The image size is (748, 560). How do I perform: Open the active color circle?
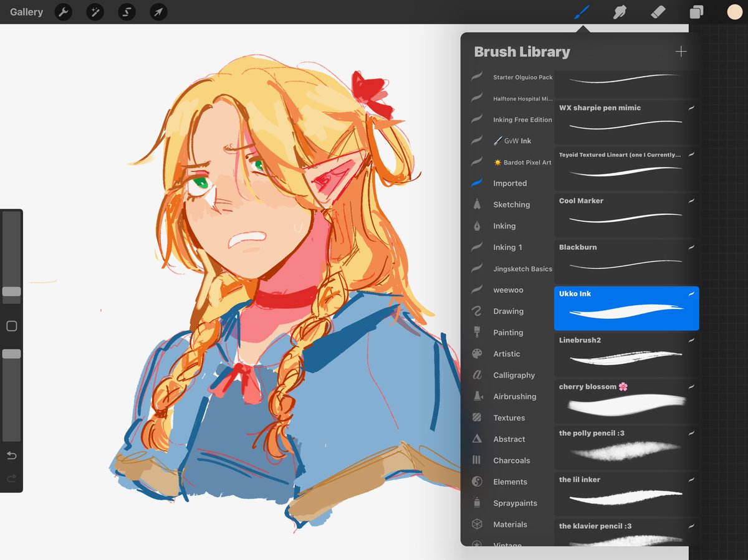(x=734, y=11)
